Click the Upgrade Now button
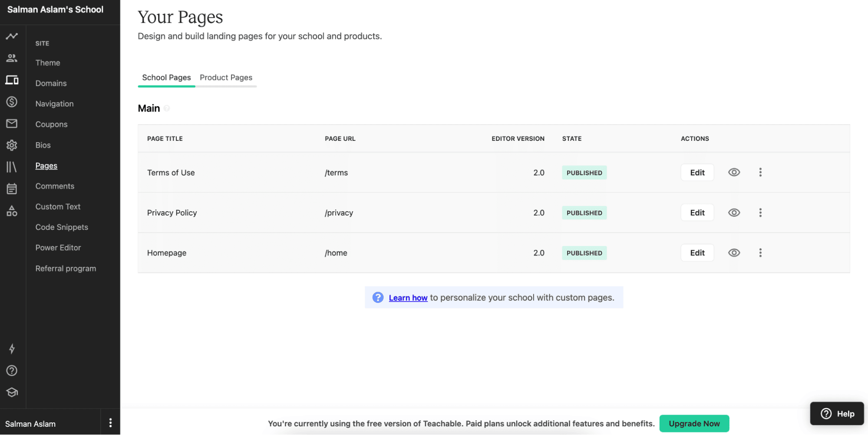Image resolution: width=868 pixels, height=435 pixels. click(x=694, y=423)
